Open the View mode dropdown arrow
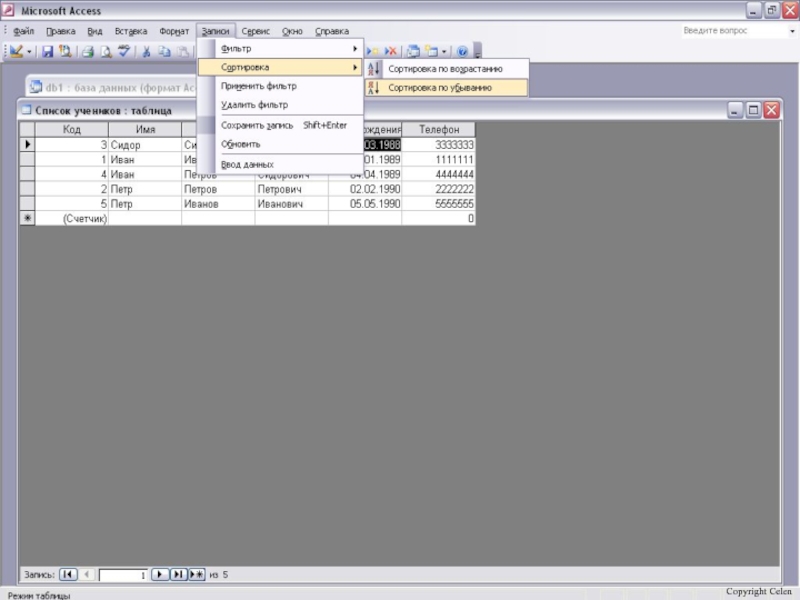 point(30,51)
